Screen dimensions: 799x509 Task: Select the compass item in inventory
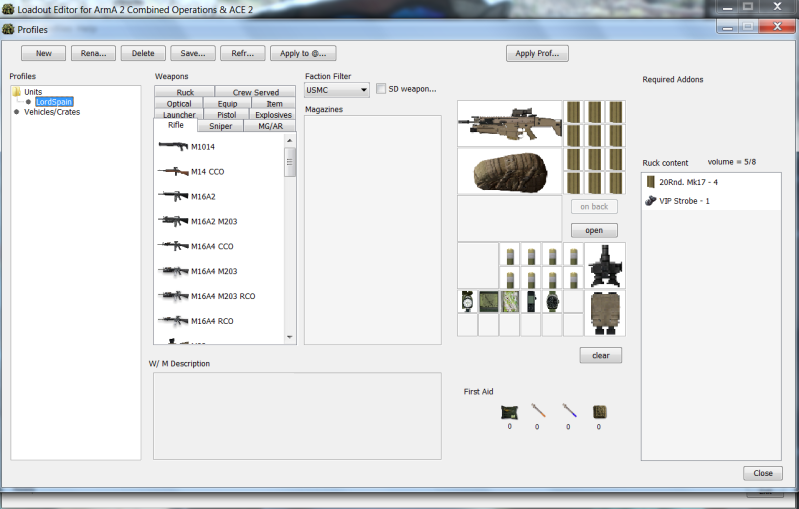[x=467, y=301]
